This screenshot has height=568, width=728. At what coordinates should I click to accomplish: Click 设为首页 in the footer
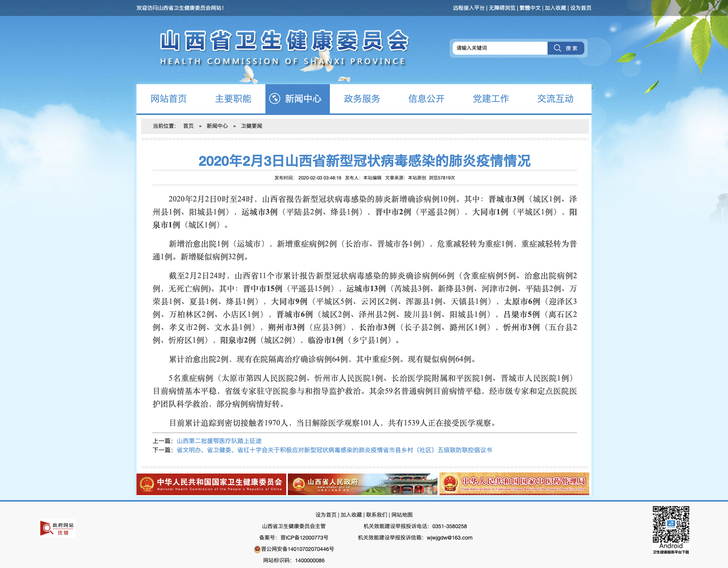pyautogui.click(x=326, y=515)
